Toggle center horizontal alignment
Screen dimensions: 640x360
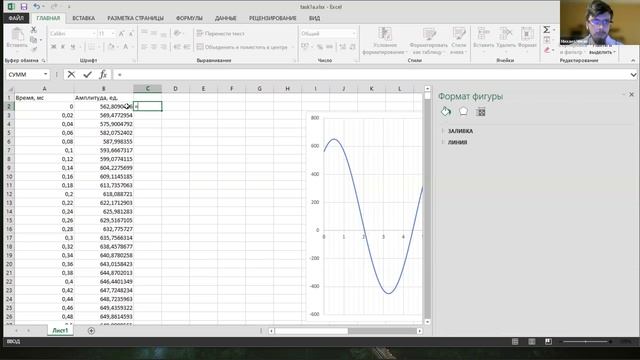tap(154, 47)
